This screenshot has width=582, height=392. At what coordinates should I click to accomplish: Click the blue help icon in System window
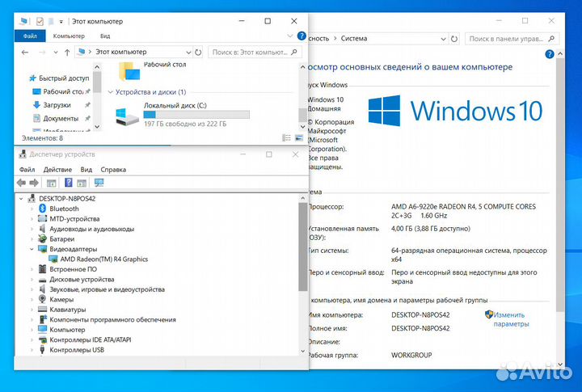coord(550,54)
